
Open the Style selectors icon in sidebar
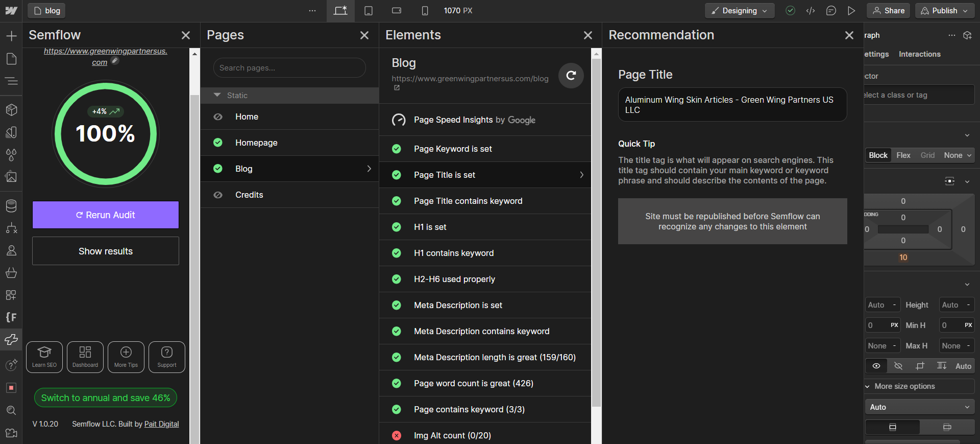[11, 132]
